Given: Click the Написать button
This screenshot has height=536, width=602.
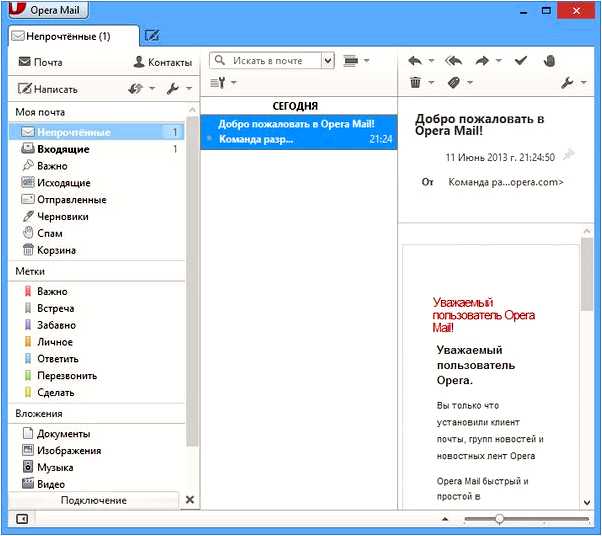Looking at the screenshot, I should pyautogui.click(x=48, y=89).
